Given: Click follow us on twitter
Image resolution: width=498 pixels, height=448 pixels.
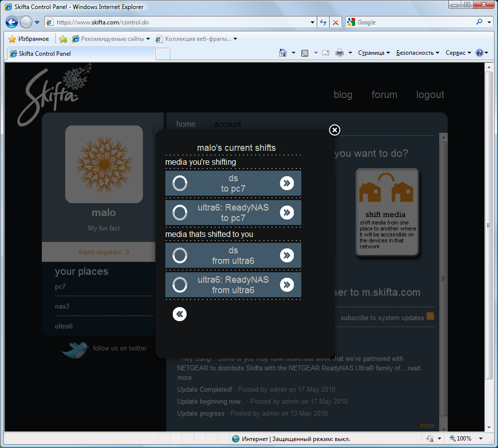Looking at the screenshot, I should pos(120,348).
